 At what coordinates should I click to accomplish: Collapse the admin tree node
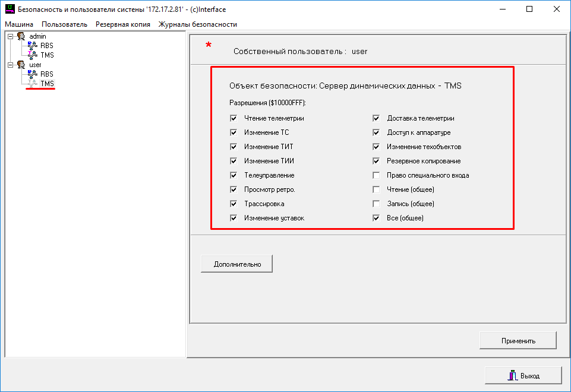10,36
